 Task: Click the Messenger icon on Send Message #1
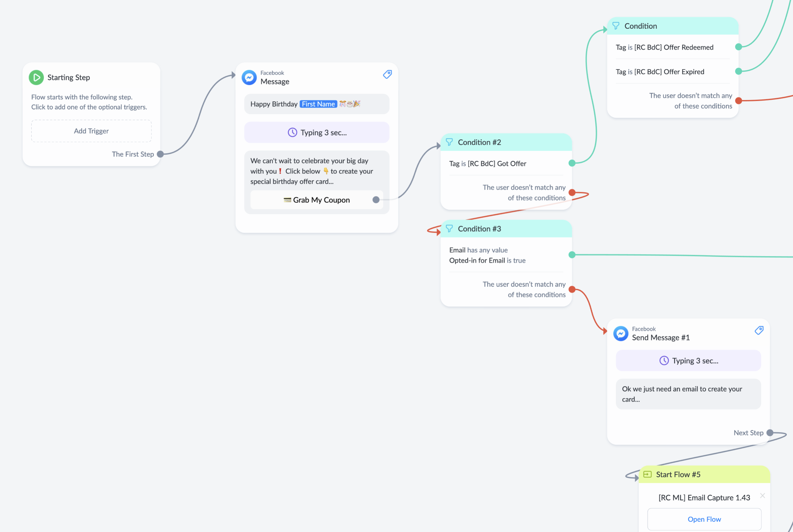pos(621,334)
